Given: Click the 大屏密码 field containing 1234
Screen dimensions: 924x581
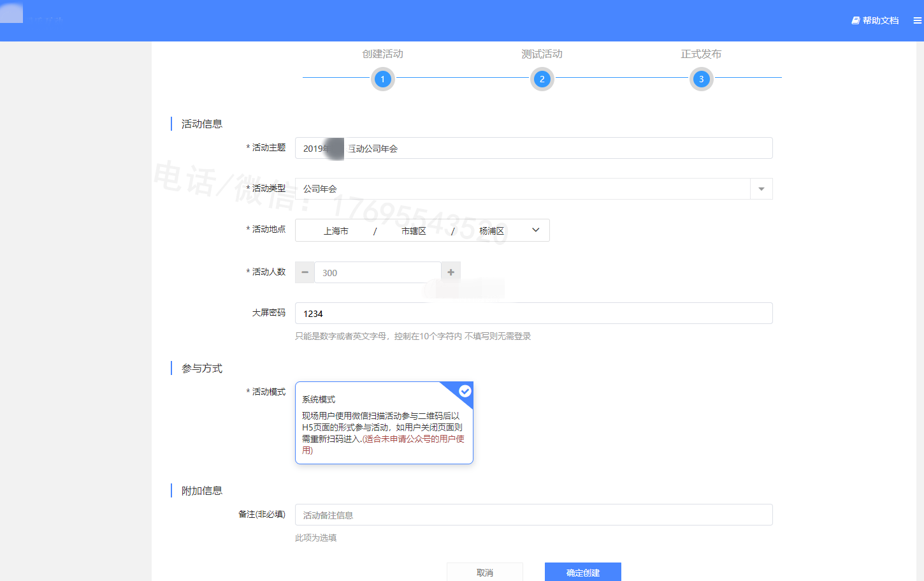Looking at the screenshot, I should pyautogui.click(x=533, y=313).
